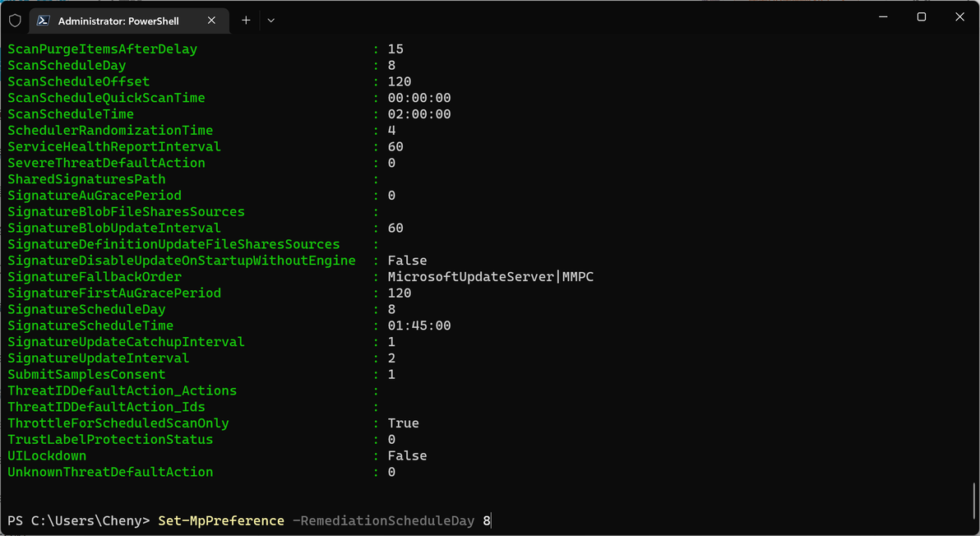This screenshot has height=536, width=980.
Task: Click the SignatureDisableUpdateOnStartupWithoutEngine setting name
Action: coord(182,261)
